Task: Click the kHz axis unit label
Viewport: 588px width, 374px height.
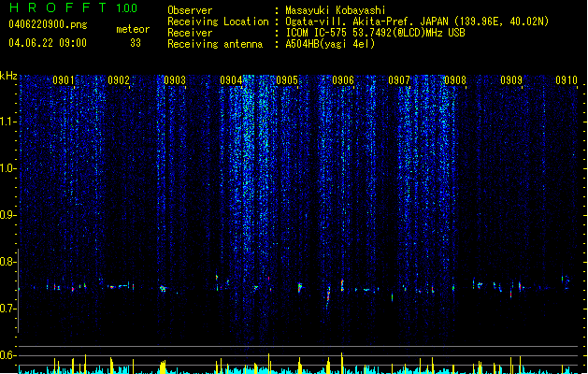Action: (8, 76)
